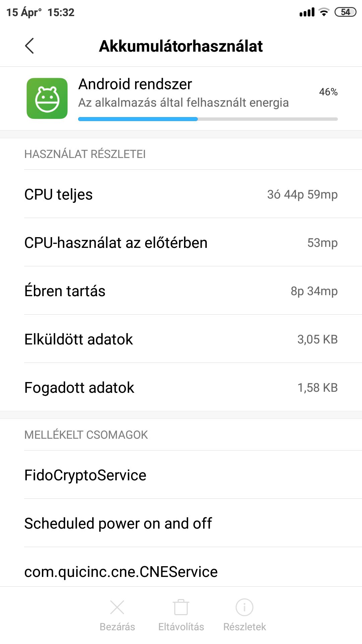
Task: Tap the Eltávolítás trash icon
Action: coord(181,607)
